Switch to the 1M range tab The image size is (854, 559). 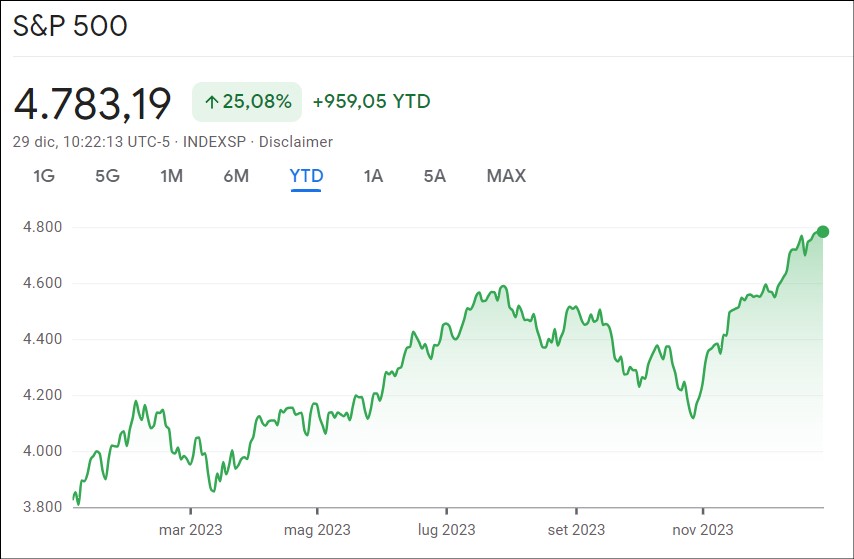coord(172,176)
